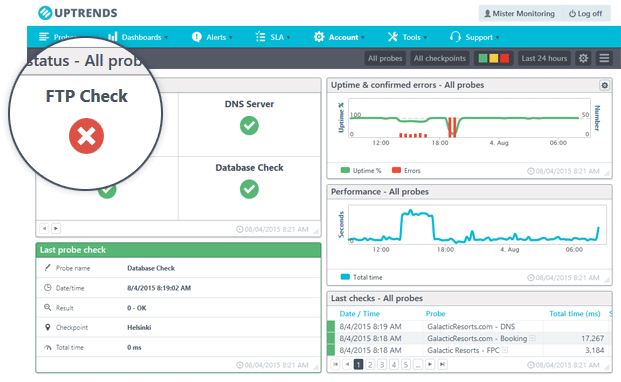Open the All probes filter
This screenshot has width=621, height=382.
(385, 58)
